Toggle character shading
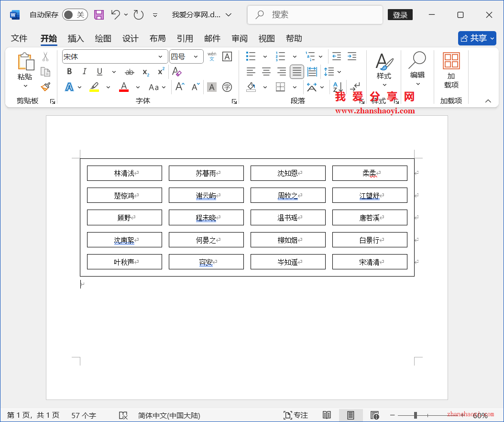The width and height of the screenshot is (504, 422). point(211,87)
